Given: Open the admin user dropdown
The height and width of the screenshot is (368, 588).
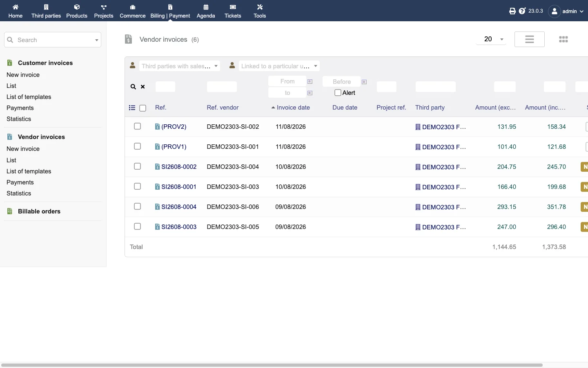Looking at the screenshot, I should click(567, 11).
